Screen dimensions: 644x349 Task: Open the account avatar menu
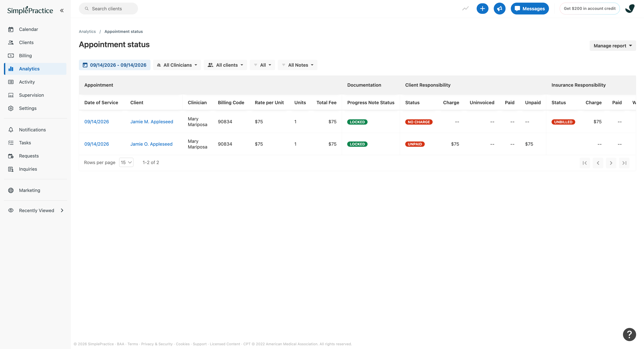[x=630, y=9]
